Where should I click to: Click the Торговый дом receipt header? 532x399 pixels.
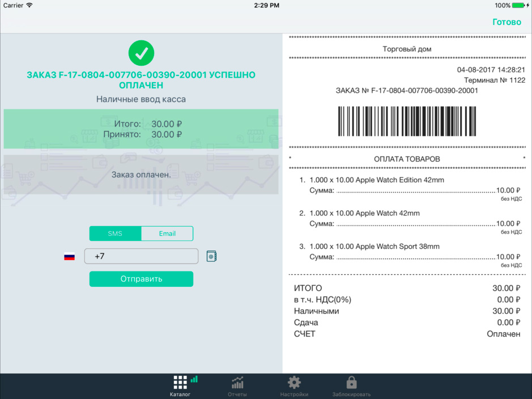coord(406,49)
